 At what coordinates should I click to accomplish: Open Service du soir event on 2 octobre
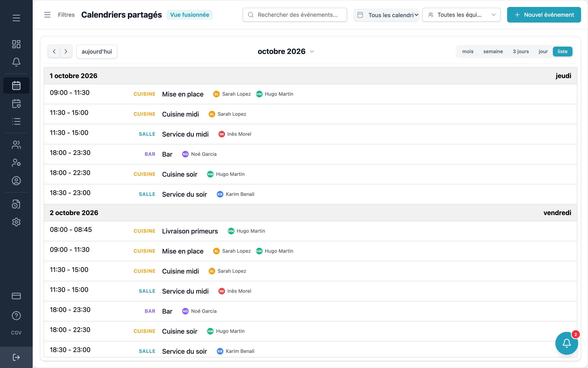pyautogui.click(x=310, y=350)
